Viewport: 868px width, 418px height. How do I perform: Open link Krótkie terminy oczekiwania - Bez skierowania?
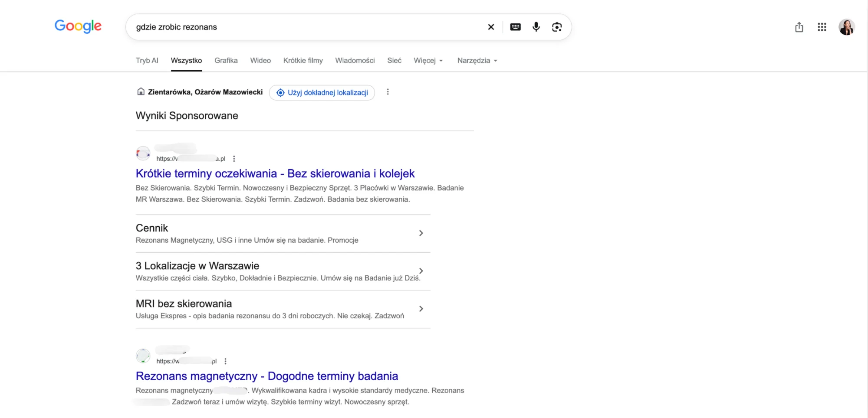point(275,173)
